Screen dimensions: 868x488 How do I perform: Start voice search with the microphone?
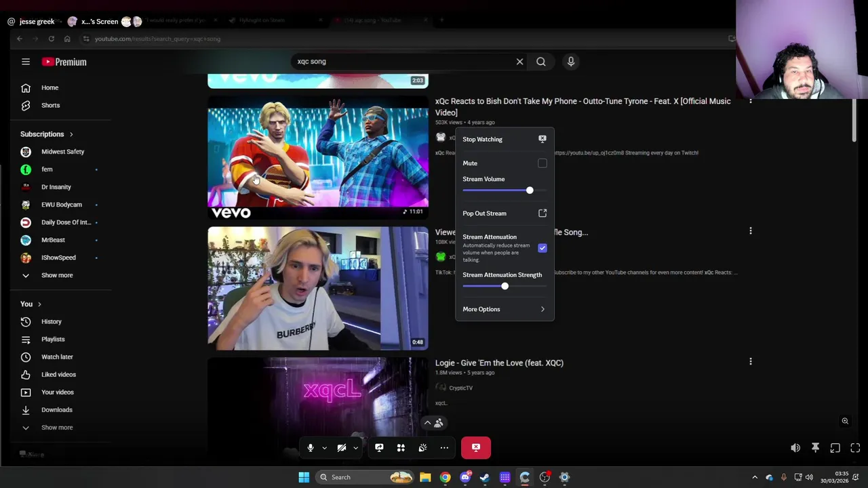point(571,62)
